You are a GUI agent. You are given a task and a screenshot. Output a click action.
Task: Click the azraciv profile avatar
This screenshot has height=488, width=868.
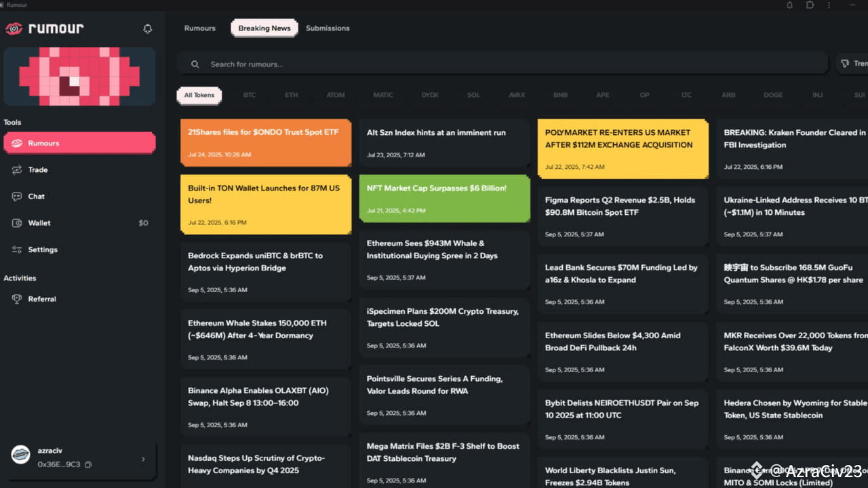click(x=21, y=455)
